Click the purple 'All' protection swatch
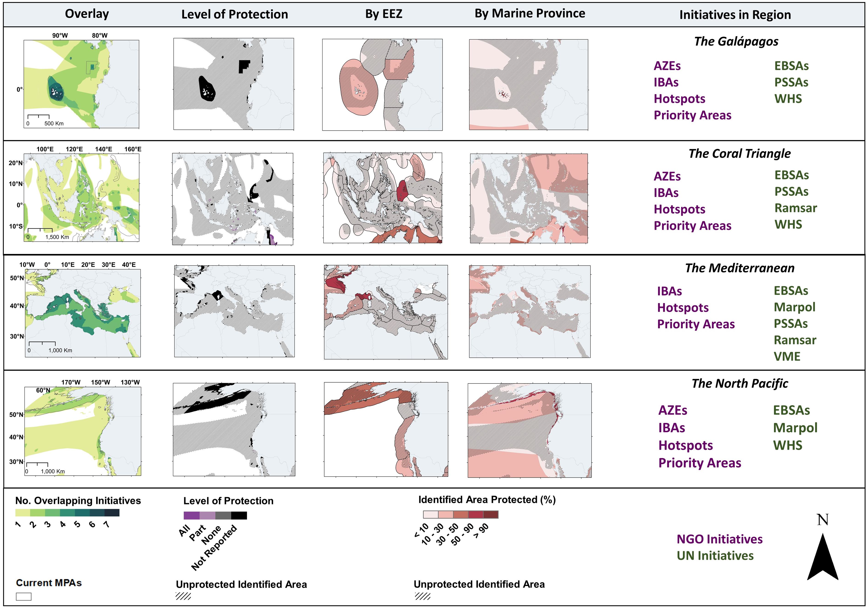Viewport: 868px width, 608px height. click(x=191, y=515)
